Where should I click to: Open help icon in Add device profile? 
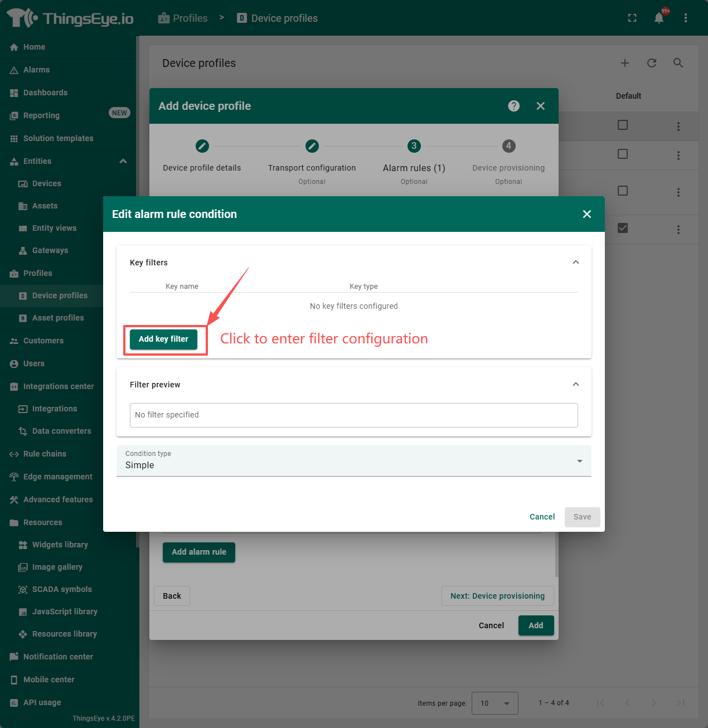(x=514, y=106)
